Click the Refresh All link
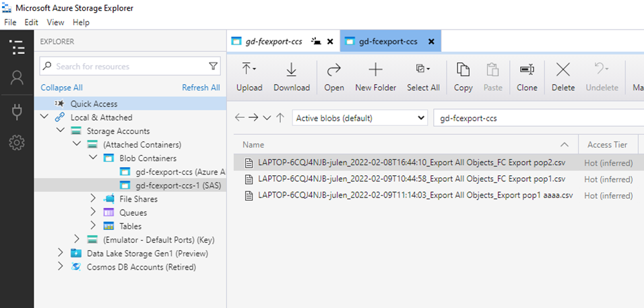644x308 pixels. [201, 88]
